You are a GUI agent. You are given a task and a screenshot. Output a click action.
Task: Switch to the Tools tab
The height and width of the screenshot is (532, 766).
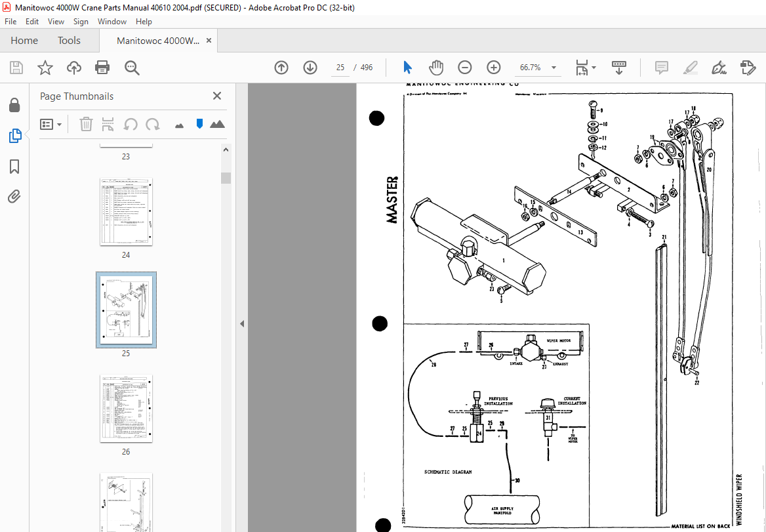[x=69, y=41]
